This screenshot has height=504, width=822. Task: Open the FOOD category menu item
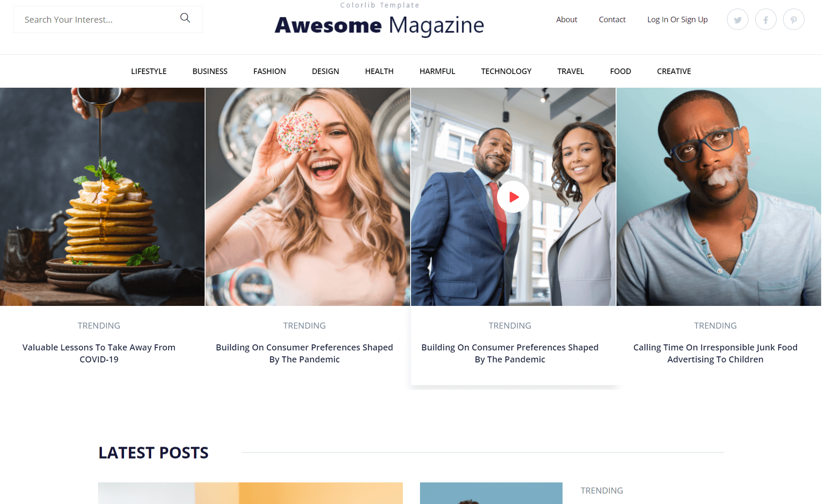click(x=621, y=71)
